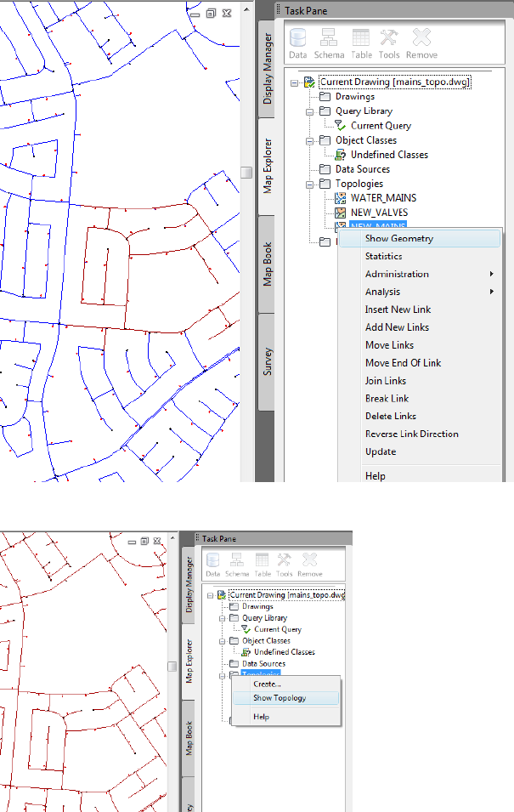The width and height of the screenshot is (514, 812).
Task: Collapse the Current Drawing node in the top tree
Action: click(294, 82)
